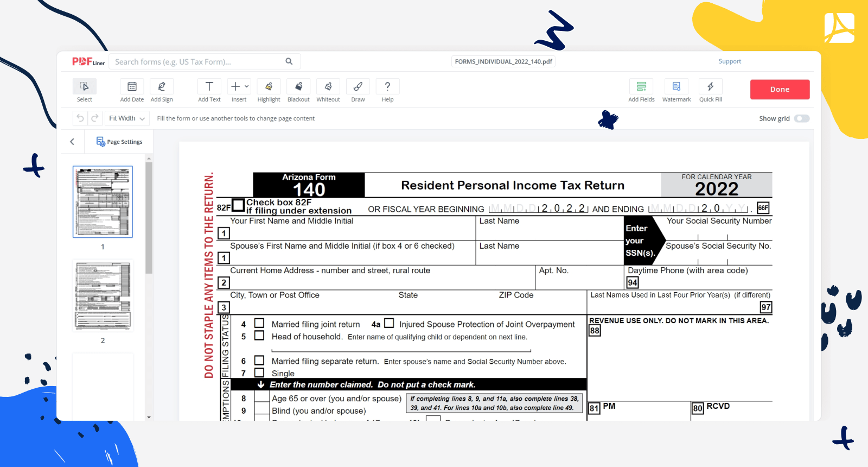Undo the last action

(80, 118)
